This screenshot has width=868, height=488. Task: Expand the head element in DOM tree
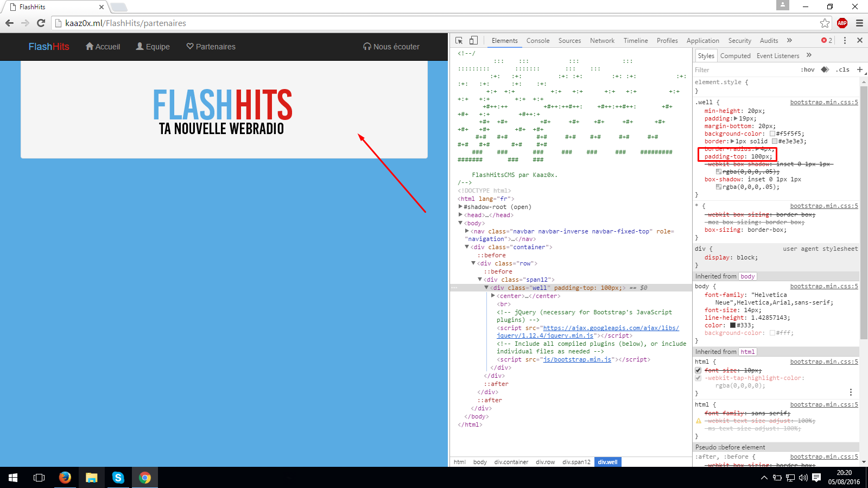pyautogui.click(x=460, y=215)
